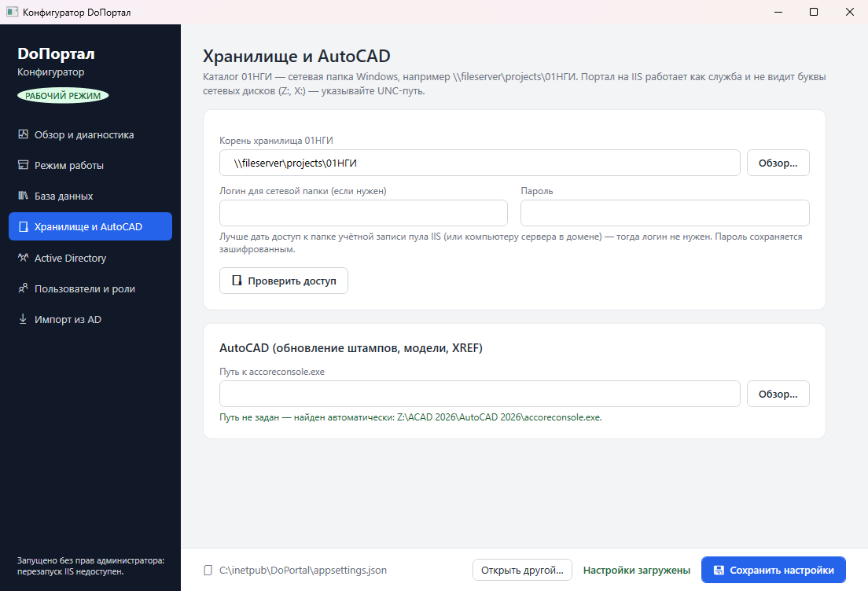Click the AutoCAD (обновление штампов, модели, XREF) heading
868x591 pixels.
351,348
